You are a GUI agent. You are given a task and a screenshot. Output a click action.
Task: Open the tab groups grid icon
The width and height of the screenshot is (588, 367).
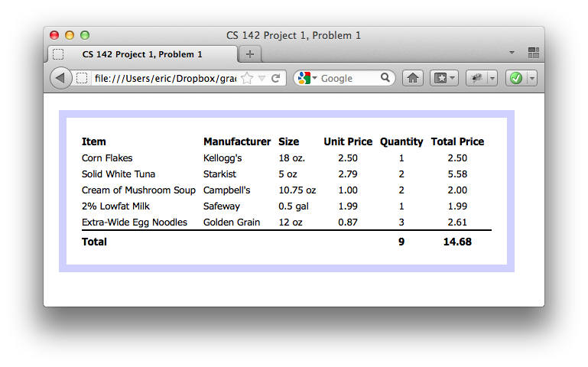click(534, 53)
